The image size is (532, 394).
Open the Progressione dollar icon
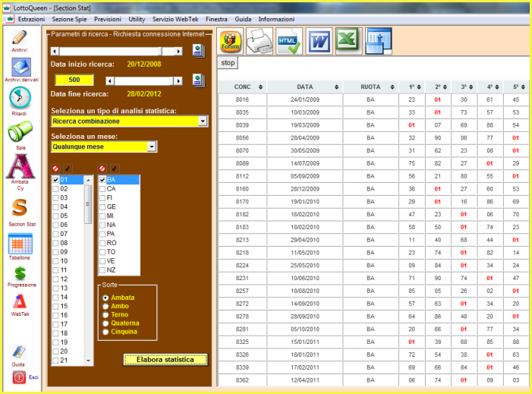click(x=20, y=273)
